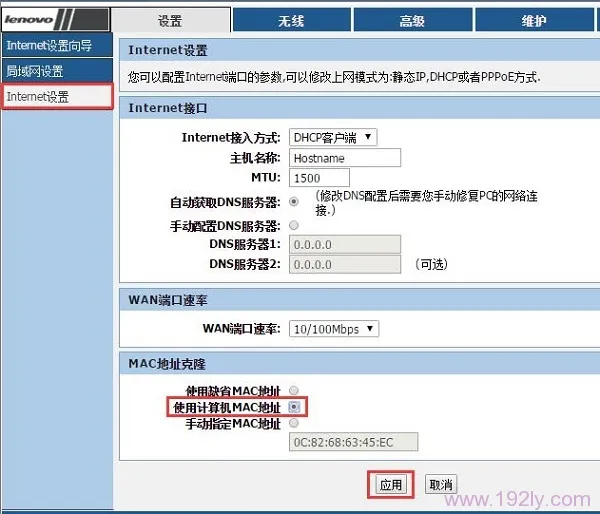This screenshot has height=514, width=600.
Task: Select 使用缺省MAC地址 radio button
Action: 293,390
